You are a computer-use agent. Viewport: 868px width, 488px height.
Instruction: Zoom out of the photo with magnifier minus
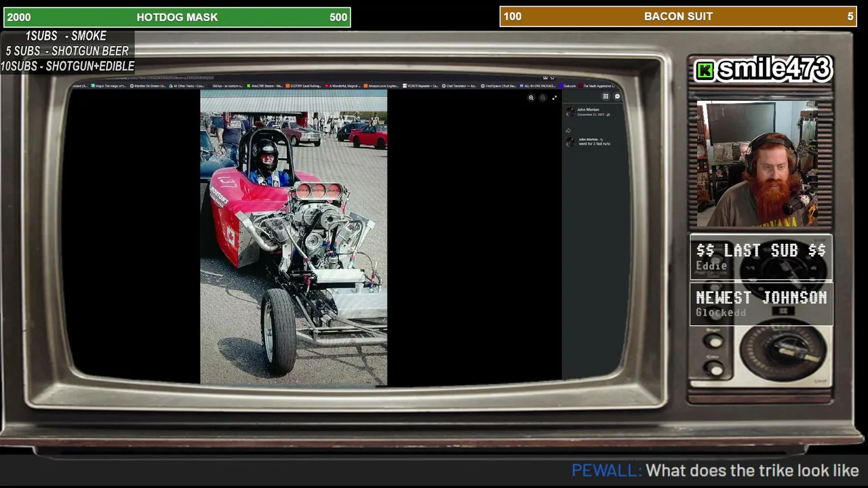[542, 98]
